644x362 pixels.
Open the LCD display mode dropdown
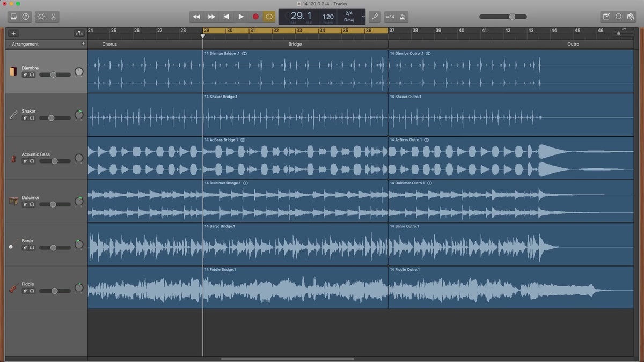click(363, 17)
